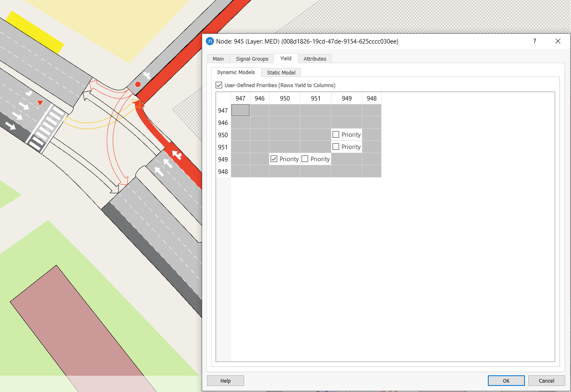Uncheck Priority for row 949, column 950
571x392 pixels.
pyautogui.click(x=274, y=159)
